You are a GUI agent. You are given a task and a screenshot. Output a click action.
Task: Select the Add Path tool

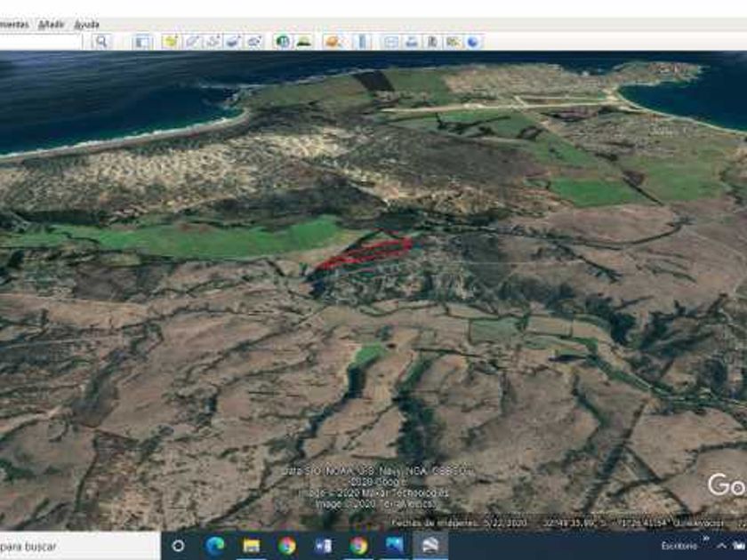(x=213, y=41)
